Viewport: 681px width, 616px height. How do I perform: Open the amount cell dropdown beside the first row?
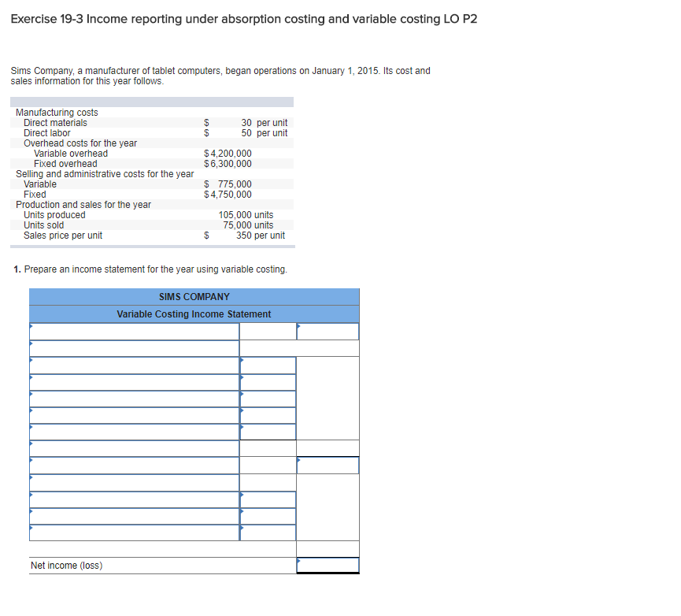(x=268, y=331)
